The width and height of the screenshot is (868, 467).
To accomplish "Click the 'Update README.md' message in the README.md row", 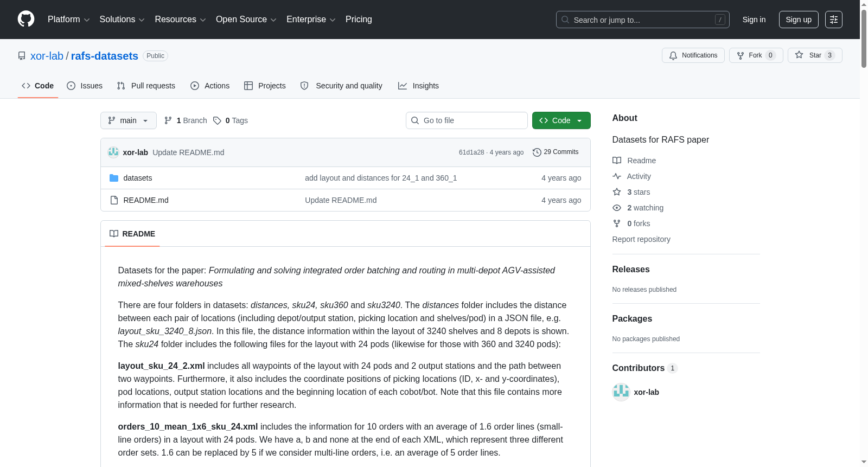I will click(x=341, y=200).
